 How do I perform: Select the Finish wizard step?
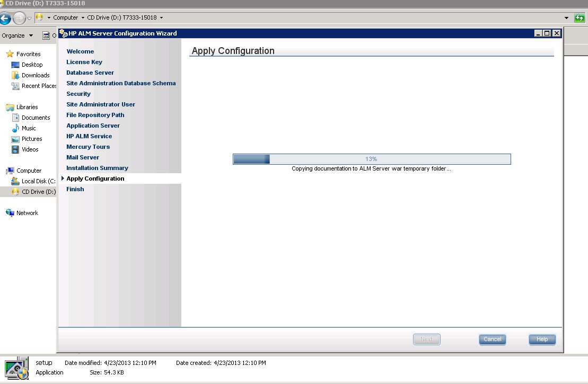click(75, 189)
